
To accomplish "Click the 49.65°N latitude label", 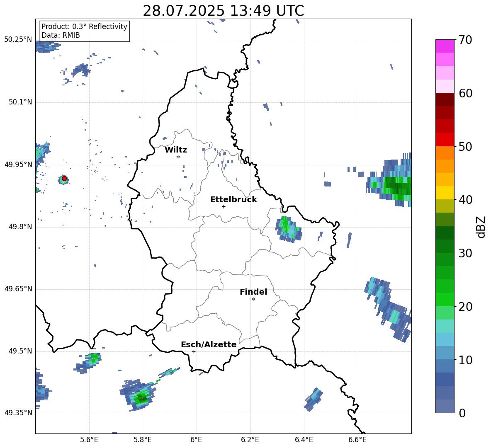I will pyautogui.click(x=18, y=289).
